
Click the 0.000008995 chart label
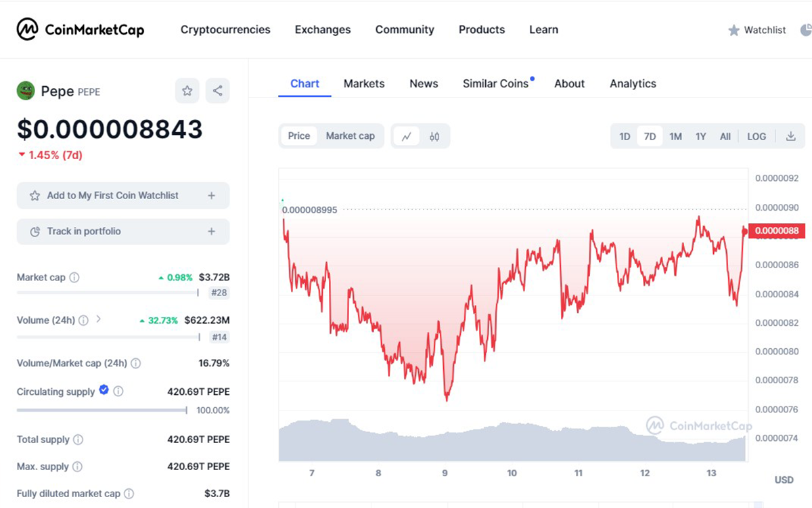pyautogui.click(x=310, y=210)
